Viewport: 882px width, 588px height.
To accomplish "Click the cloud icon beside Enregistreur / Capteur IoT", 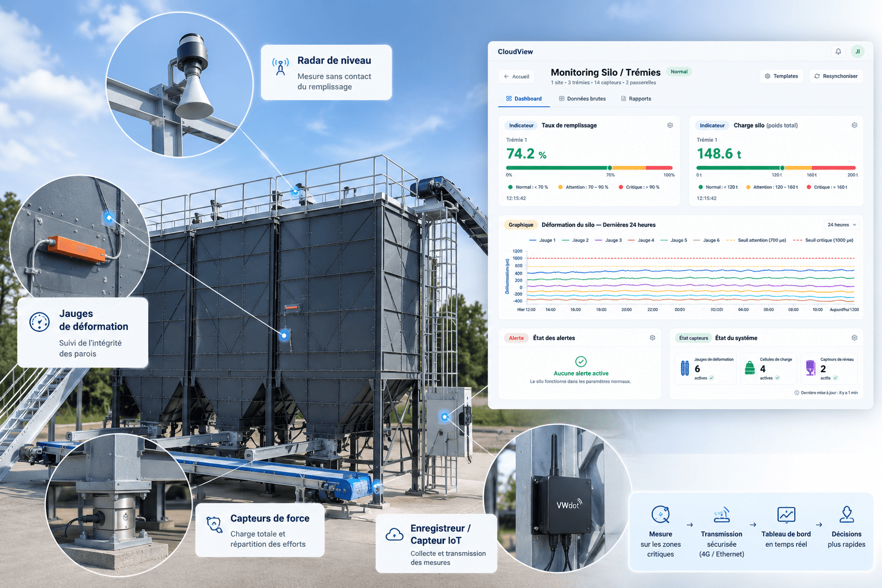I will [394, 535].
